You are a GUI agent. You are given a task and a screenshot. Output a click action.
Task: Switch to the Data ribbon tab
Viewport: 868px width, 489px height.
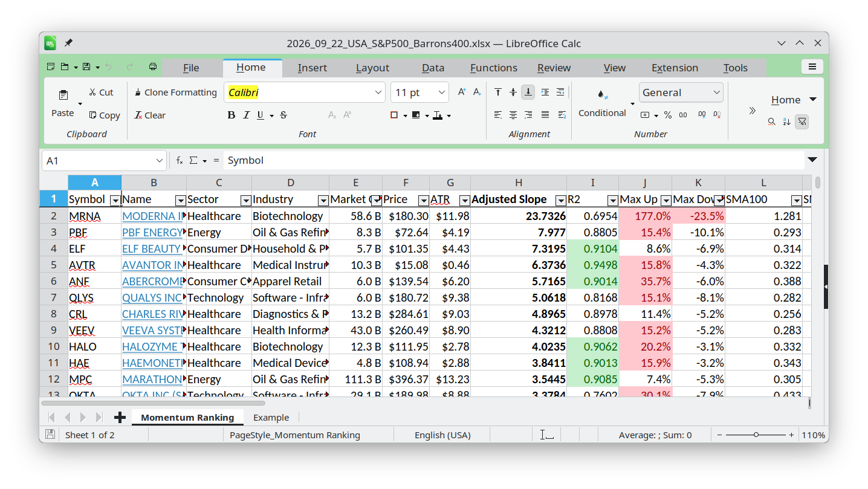pyautogui.click(x=433, y=68)
